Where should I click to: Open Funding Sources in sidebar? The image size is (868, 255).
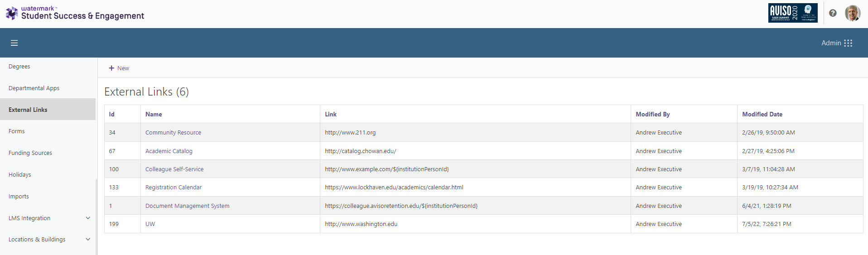tap(30, 153)
